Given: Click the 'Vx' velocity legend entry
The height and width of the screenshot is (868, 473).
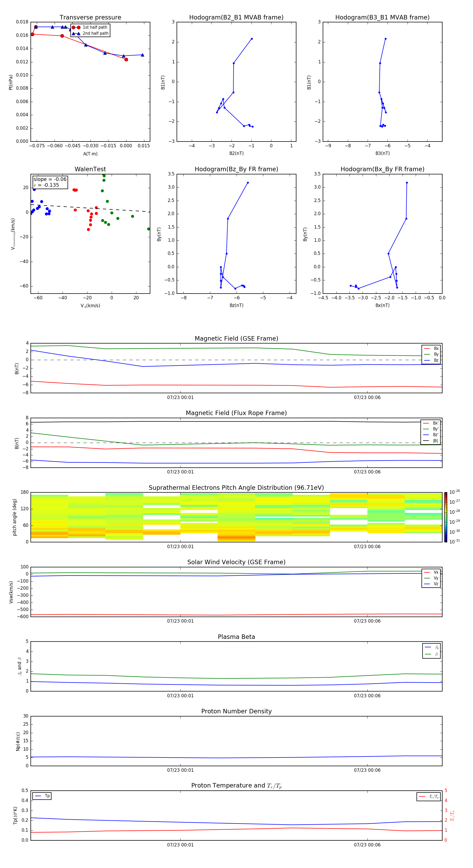Looking at the screenshot, I should (431, 573).
